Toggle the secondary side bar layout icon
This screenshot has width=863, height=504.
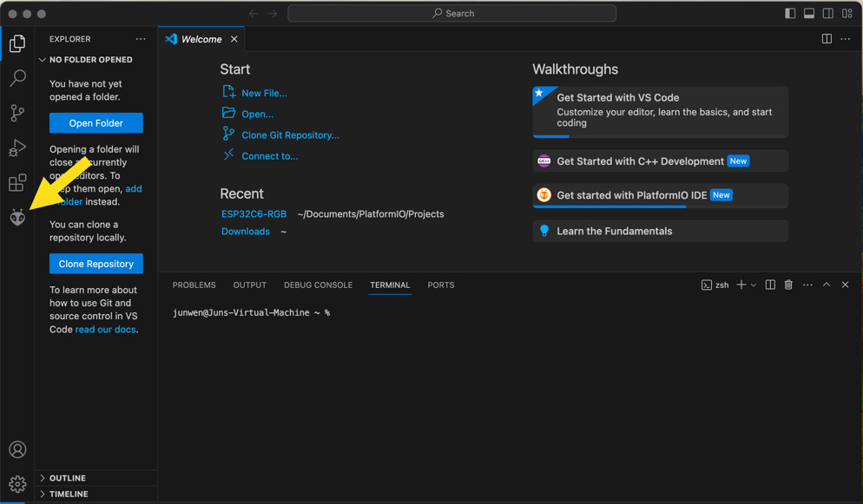click(x=827, y=13)
